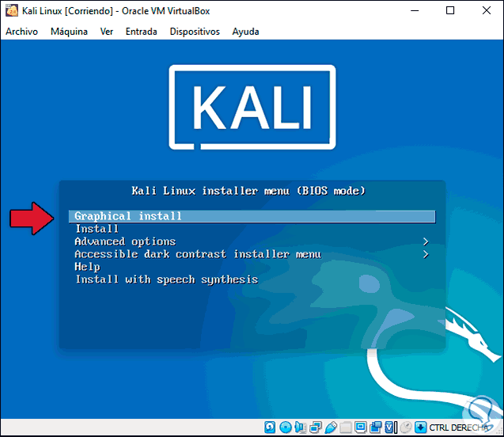504x437 pixels.
Task: Select the Help entry in installer menu
Action: [x=87, y=267]
